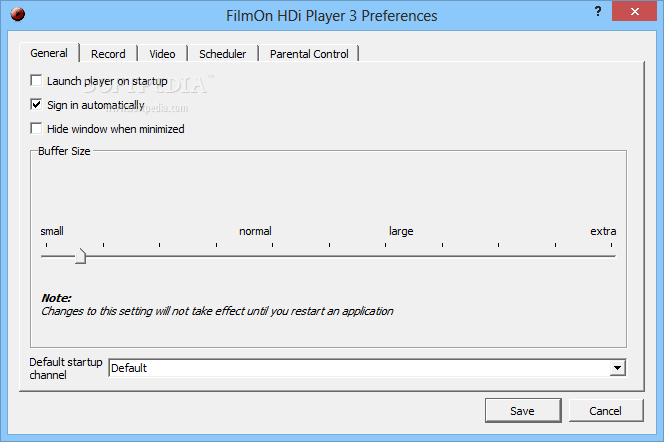Click the FilmOn red app icon in title bar
Screen dimensions: 664x442
coord(18,14)
